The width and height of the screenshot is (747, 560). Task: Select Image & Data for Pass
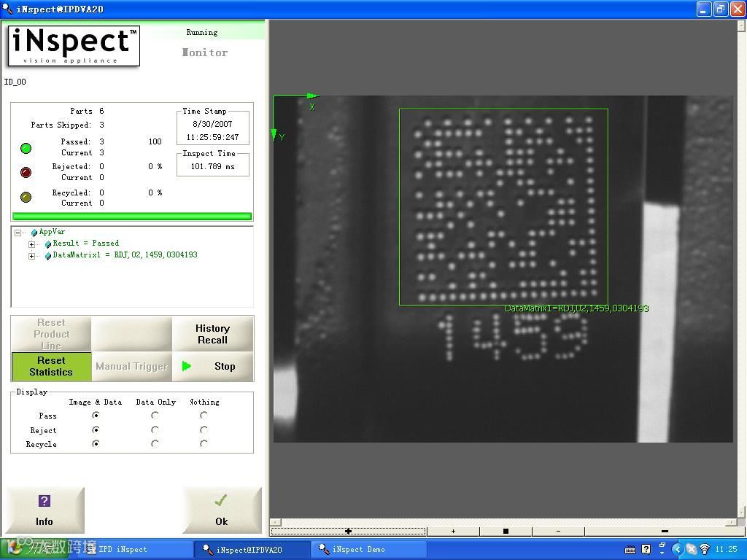(96, 415)
